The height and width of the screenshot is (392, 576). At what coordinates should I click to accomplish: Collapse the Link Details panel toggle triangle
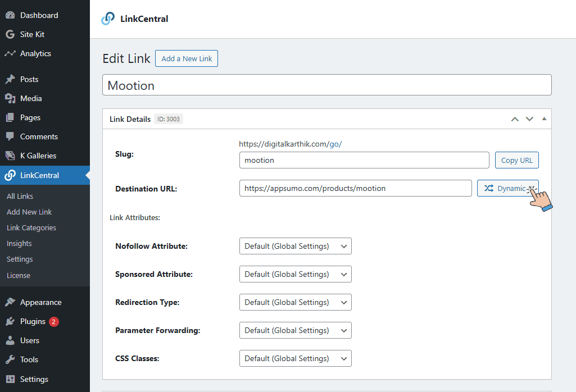click(543, 118)
